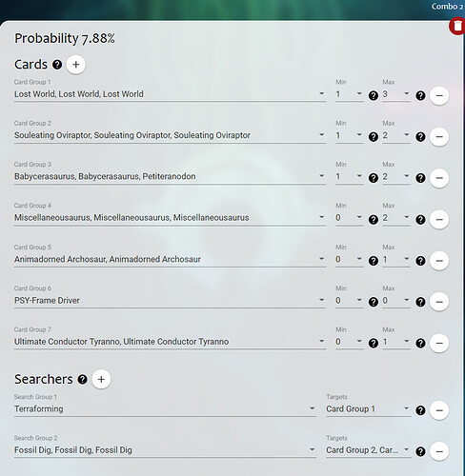Open help icon next to Searchers heading
This screenshot has width=465, height=476.
tap(83, 379)
